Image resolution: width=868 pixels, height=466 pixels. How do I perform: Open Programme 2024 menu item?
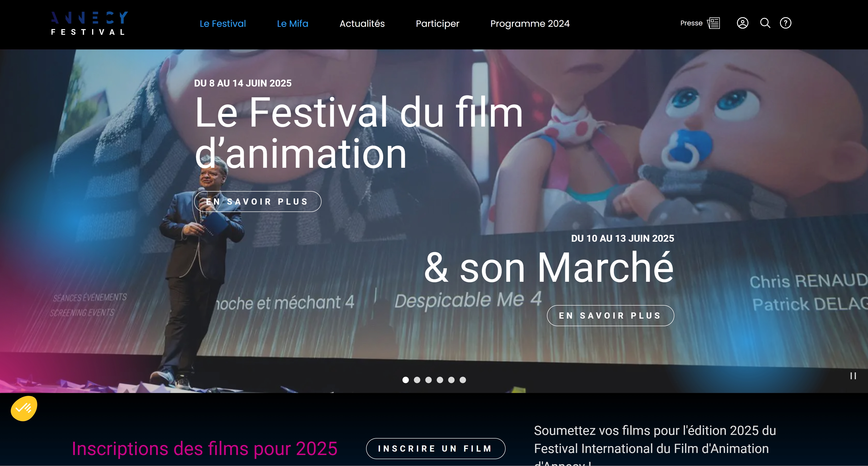click(x=530, y=24)
